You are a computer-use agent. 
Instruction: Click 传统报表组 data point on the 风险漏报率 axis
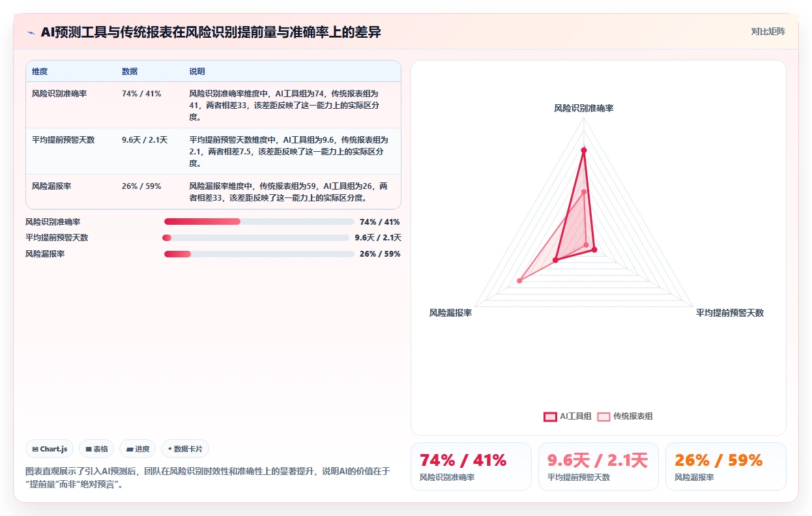pos(519,281)
